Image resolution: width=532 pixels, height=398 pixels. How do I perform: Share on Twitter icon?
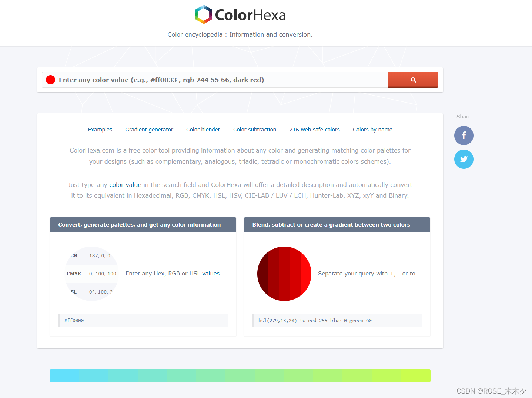pyautogui.click(x=464, y=159)
